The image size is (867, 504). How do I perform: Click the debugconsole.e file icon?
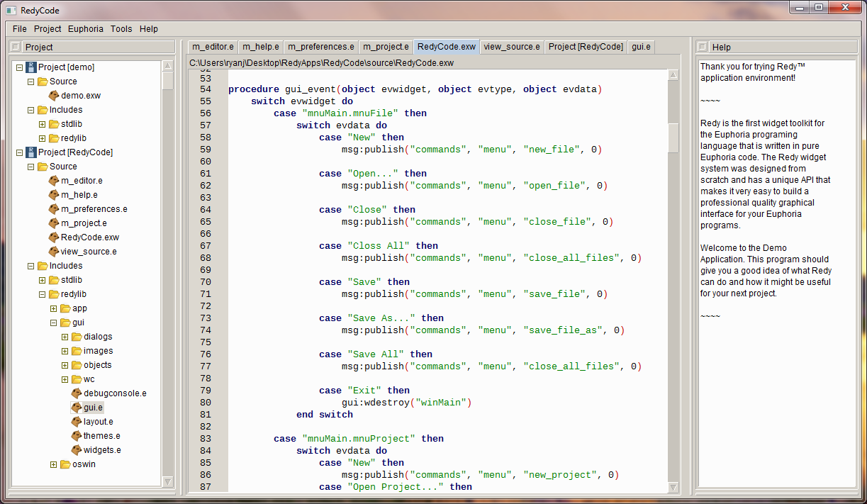pos(77,393)
